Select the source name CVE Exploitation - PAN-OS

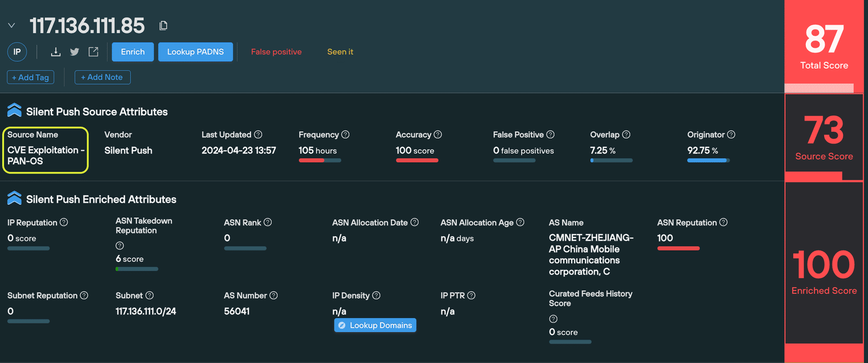click(x=46, y=156)
